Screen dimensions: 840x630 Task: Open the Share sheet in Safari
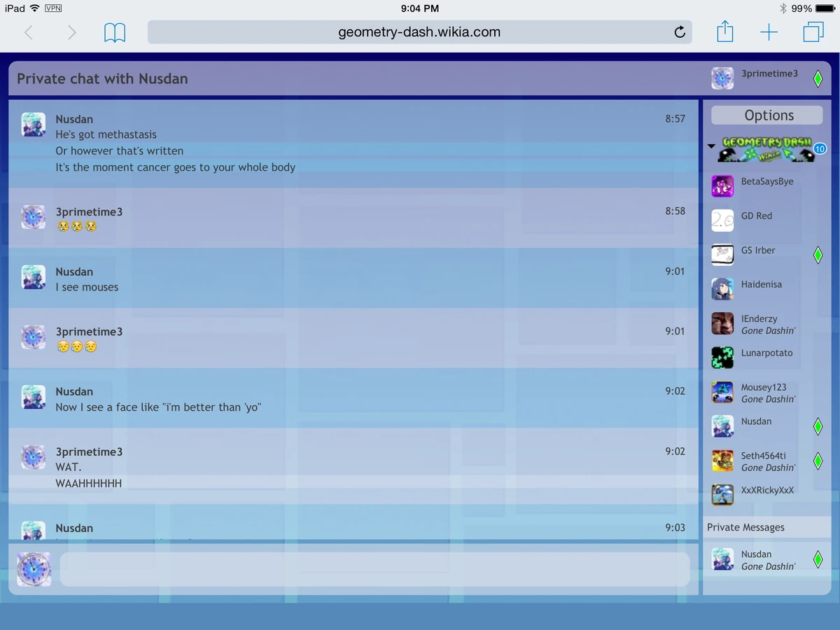tap(725, 31)
